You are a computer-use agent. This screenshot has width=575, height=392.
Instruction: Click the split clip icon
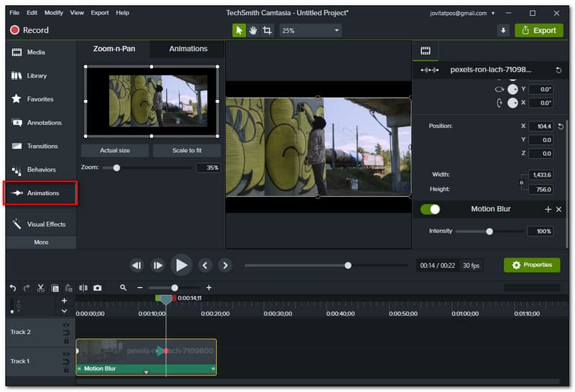[x=83, y=288]
